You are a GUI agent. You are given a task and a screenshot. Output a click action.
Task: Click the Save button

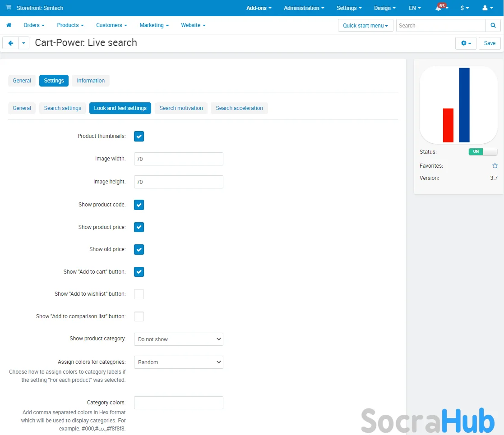(490, 43)
